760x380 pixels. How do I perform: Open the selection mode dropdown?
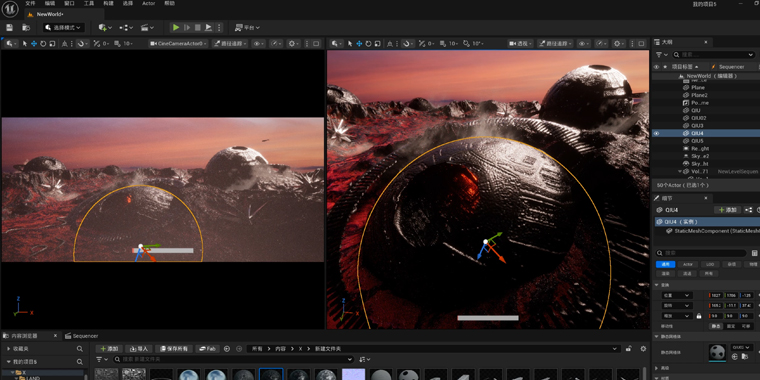63,28
